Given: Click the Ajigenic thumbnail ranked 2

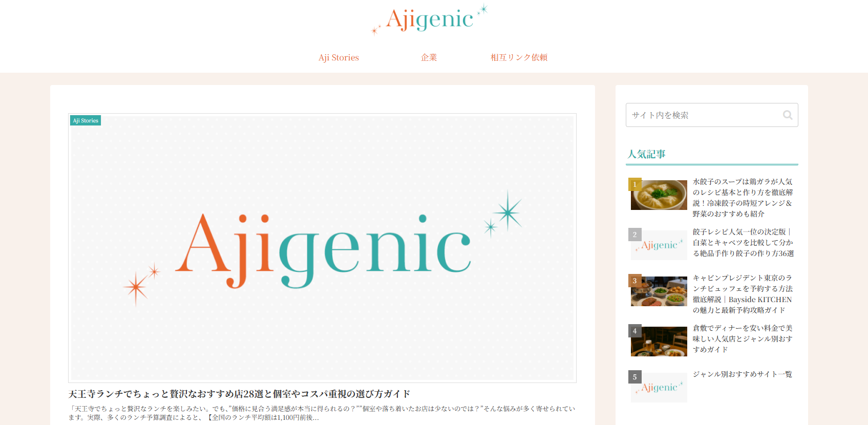Looking at the screenshot, I should click(659, 245).
